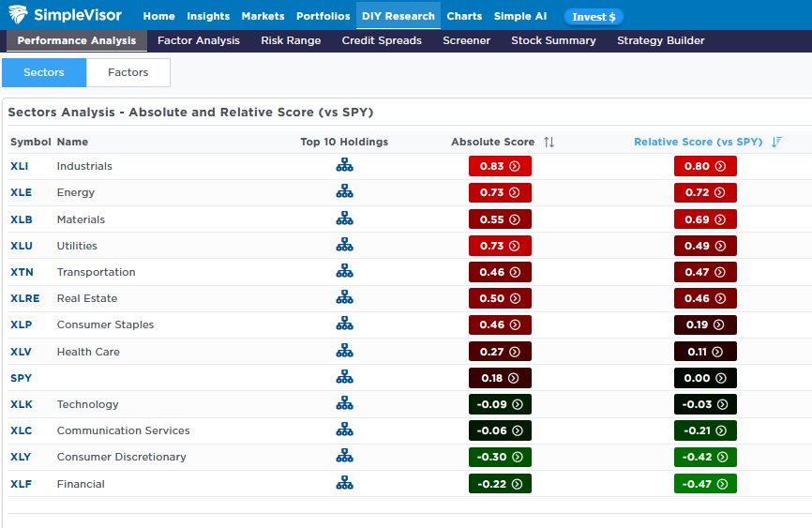
Task: Open the Factor Analysis tab
Action: pos(199,40)
